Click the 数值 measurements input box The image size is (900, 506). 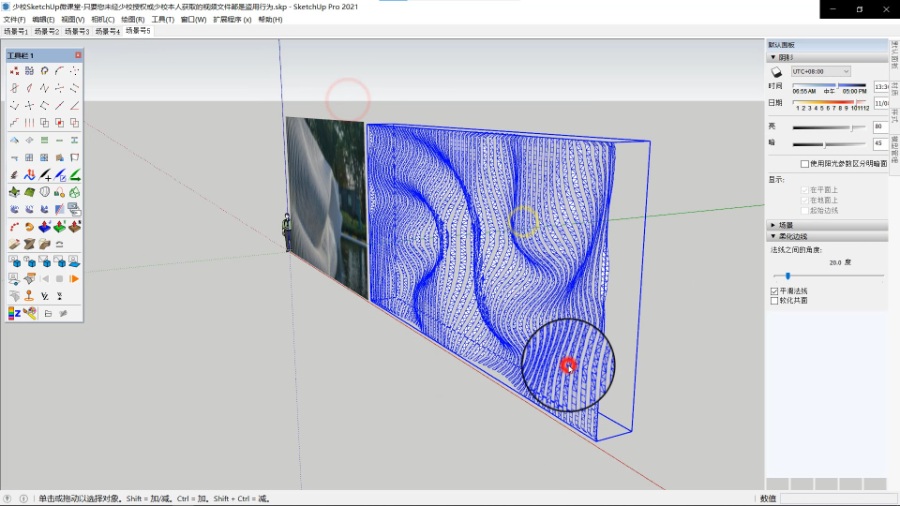[x=837, y=499]
